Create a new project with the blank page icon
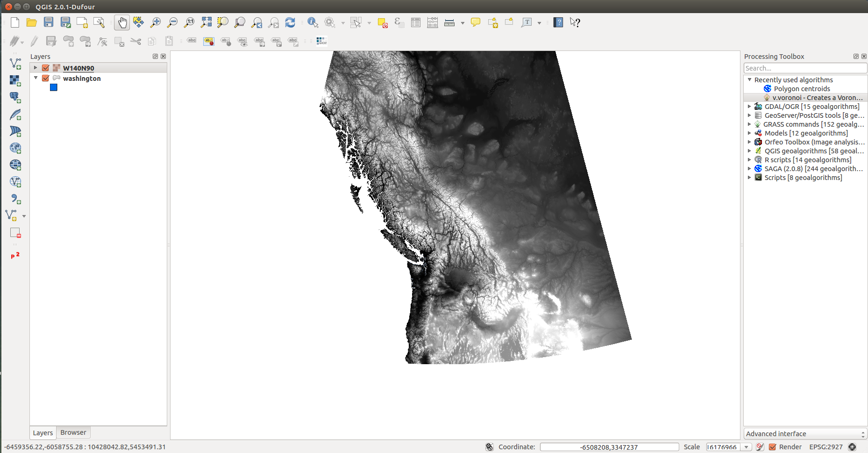 tap(15, 22)
